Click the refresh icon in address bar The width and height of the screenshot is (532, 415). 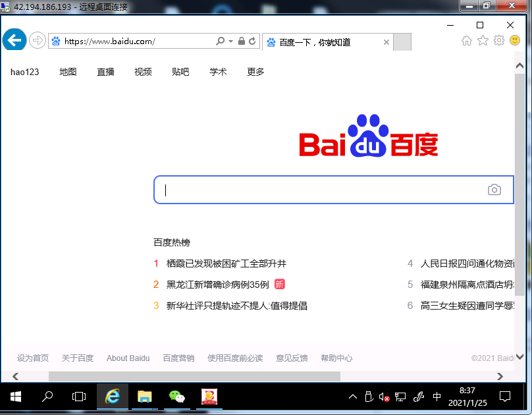(x=252, y=41)
